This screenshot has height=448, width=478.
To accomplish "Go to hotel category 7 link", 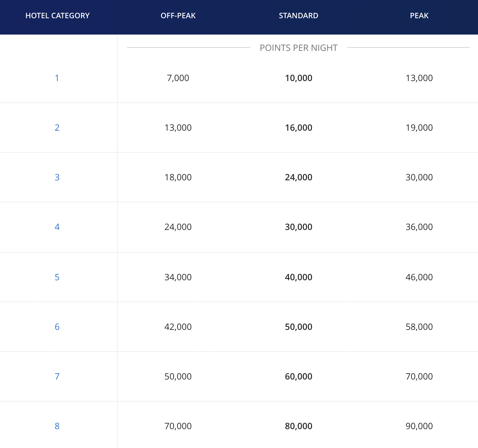I will 57,376.
